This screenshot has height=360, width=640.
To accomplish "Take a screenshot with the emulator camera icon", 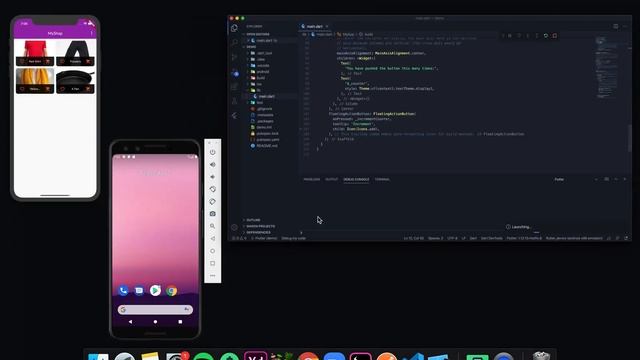I will coord(213,214).
